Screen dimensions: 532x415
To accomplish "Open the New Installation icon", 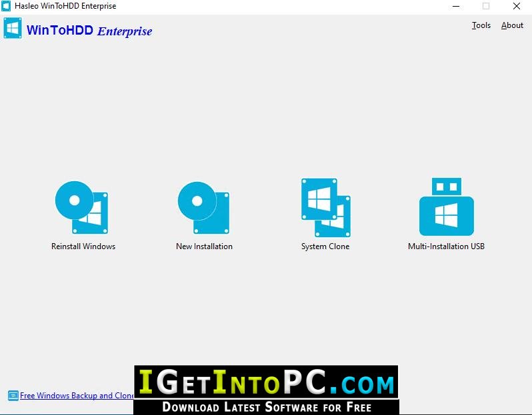I will pos(203,208).
